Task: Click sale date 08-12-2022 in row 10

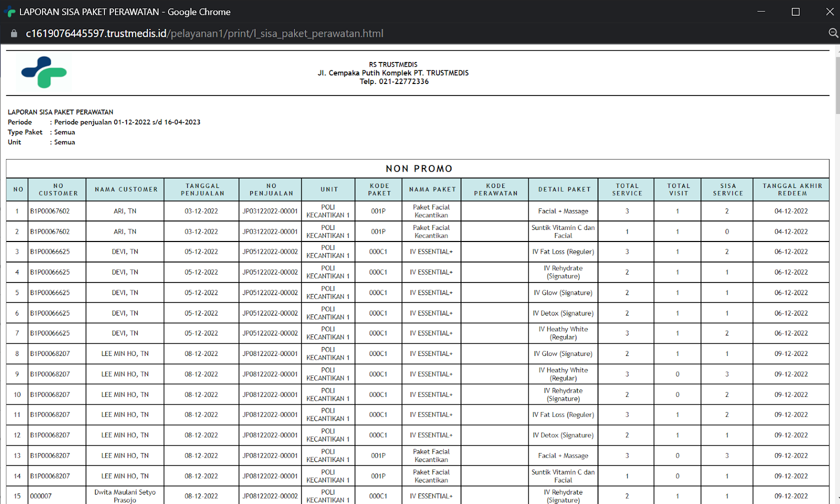Action: (201, 394)
